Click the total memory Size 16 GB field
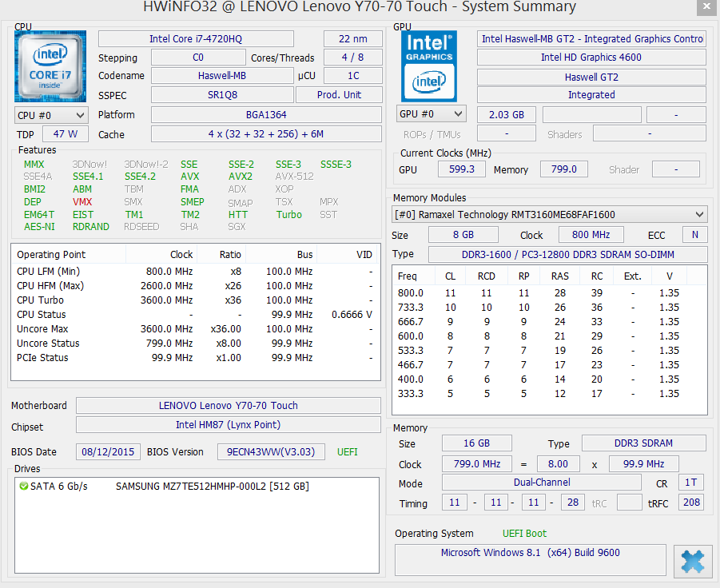The image size is (720, 588). pos(476,443)
